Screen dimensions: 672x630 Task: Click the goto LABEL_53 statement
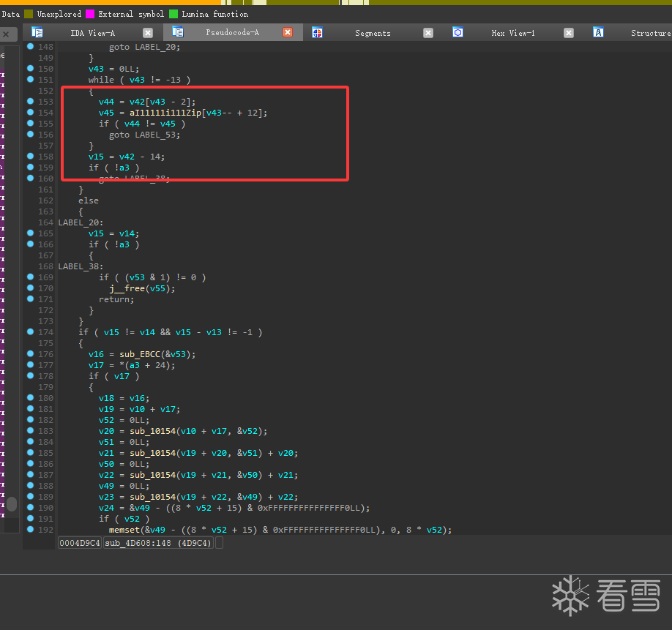click(144, 135)
